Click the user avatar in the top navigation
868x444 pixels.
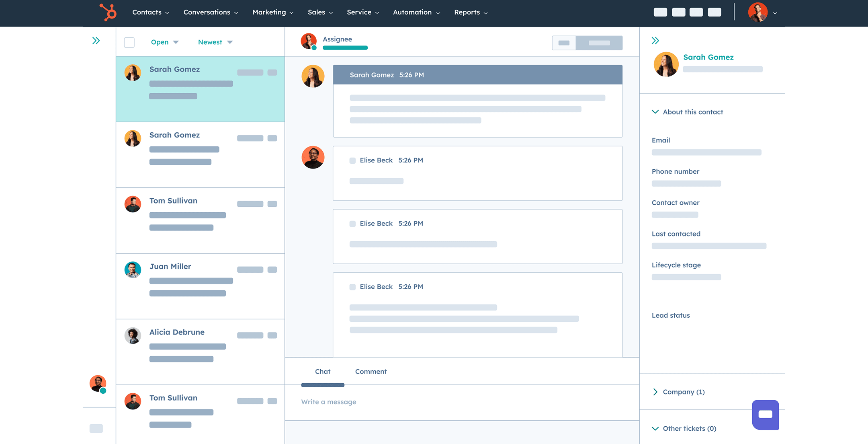tap(758, 12)
